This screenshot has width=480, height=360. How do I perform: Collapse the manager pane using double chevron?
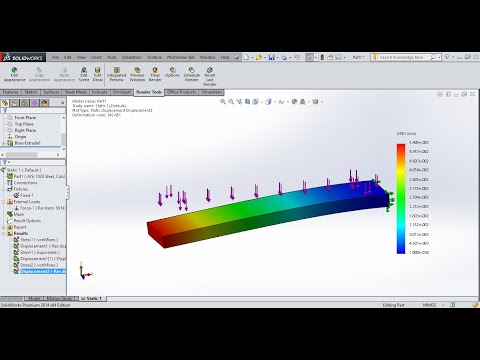62,103
